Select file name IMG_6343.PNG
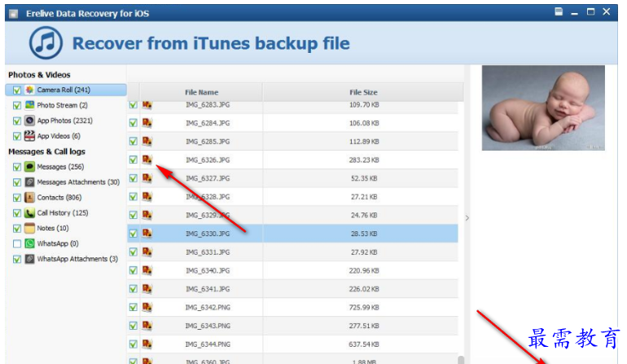Viewport: 627px width, 364px height. tap(208, 326)
